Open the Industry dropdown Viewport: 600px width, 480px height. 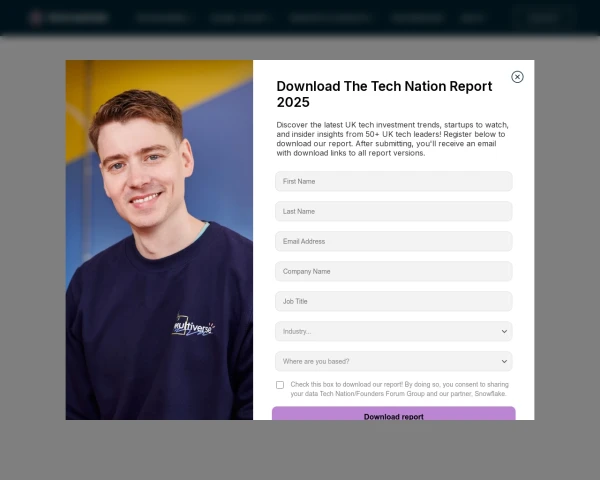(393, 331)
